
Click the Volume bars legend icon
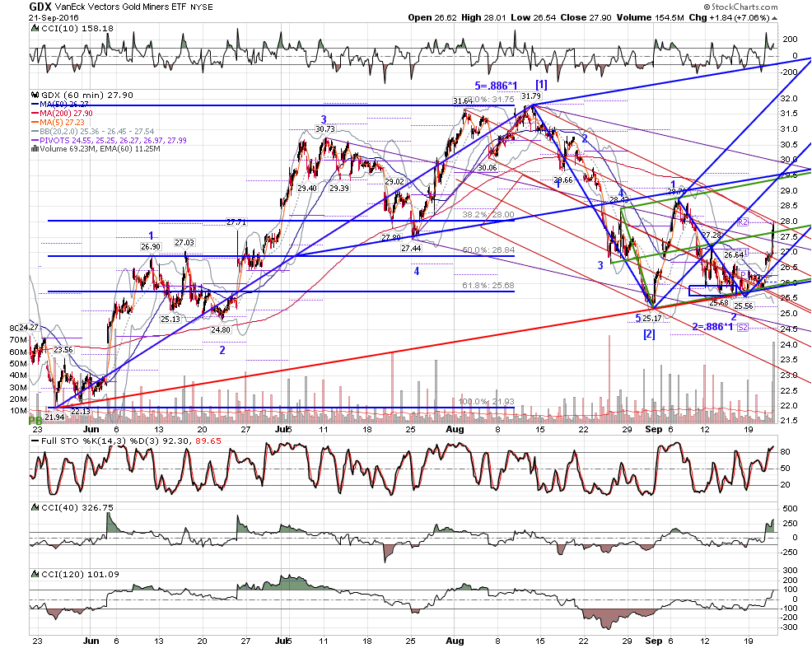click(35, 149)
